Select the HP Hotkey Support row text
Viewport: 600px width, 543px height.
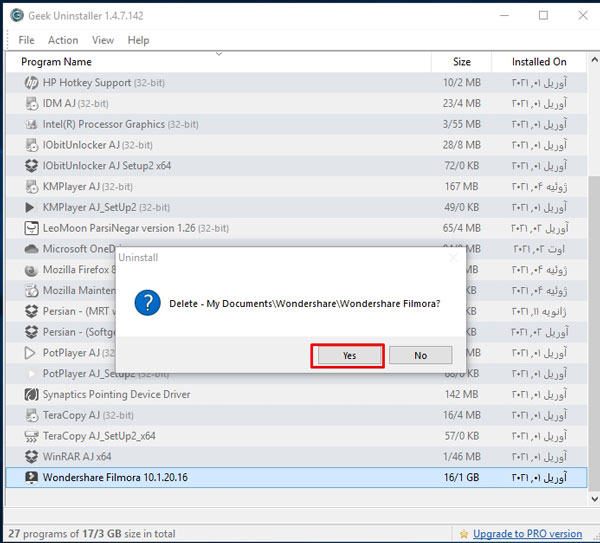(x=104, y=83)
